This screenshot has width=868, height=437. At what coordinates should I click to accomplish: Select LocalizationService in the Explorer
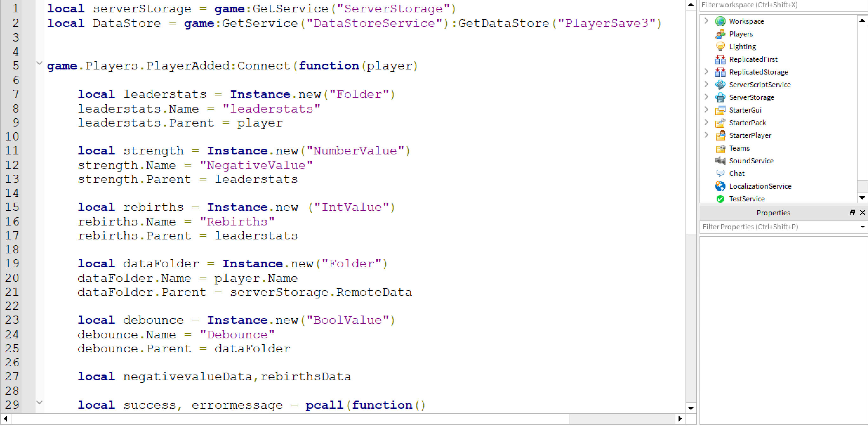pos(760,186)
